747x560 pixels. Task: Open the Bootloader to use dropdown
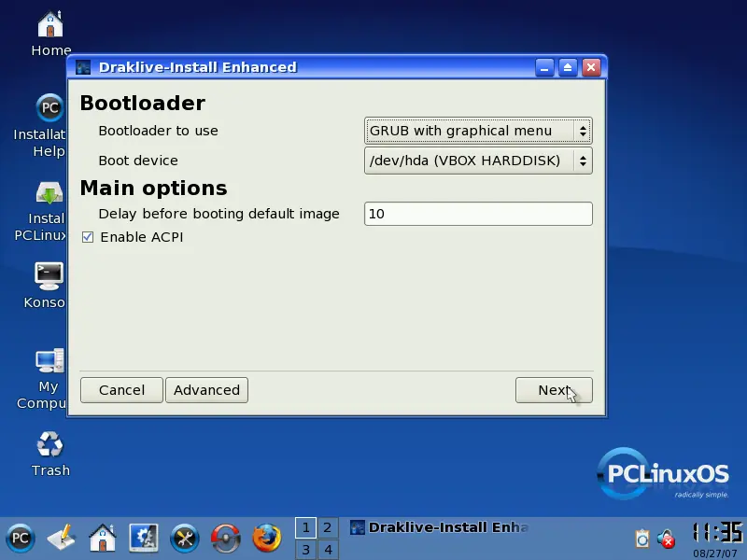tap(478, 131)
